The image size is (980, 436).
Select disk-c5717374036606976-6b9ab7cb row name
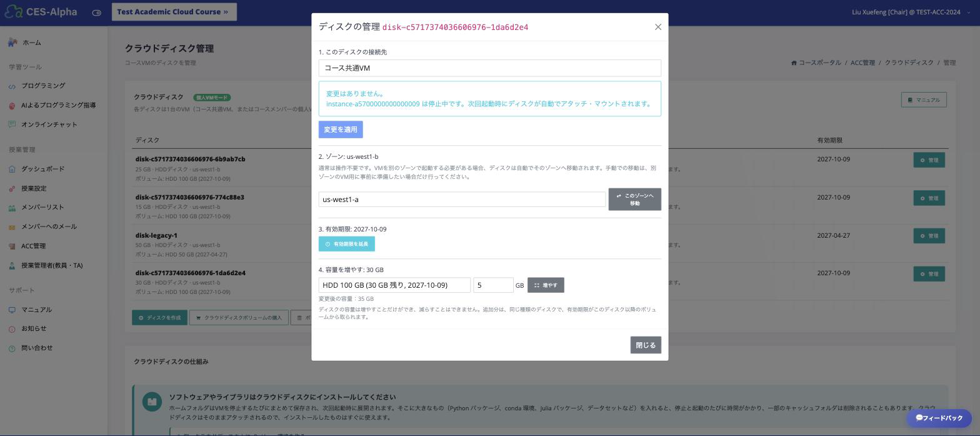point(190,159)
